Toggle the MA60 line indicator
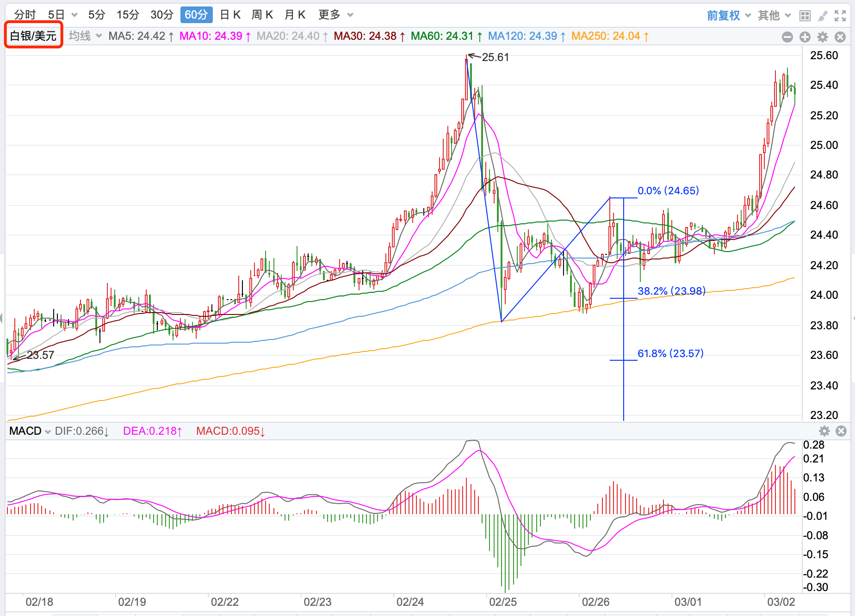 446,36
